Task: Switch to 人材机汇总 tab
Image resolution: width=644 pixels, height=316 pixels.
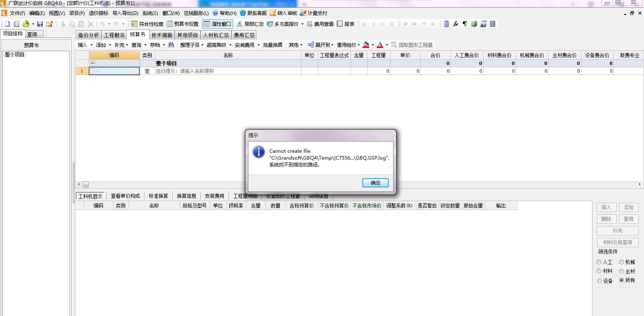Action: click(216, 35)
